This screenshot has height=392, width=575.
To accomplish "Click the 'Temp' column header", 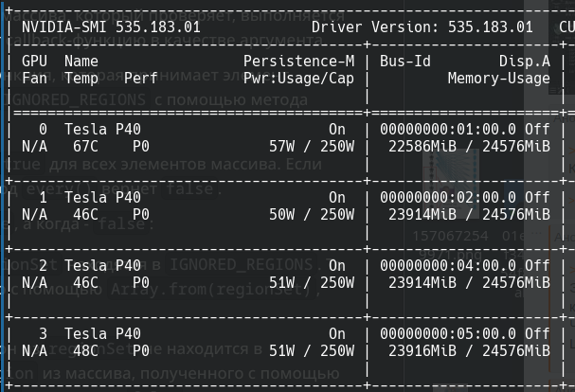I will 81,78.
